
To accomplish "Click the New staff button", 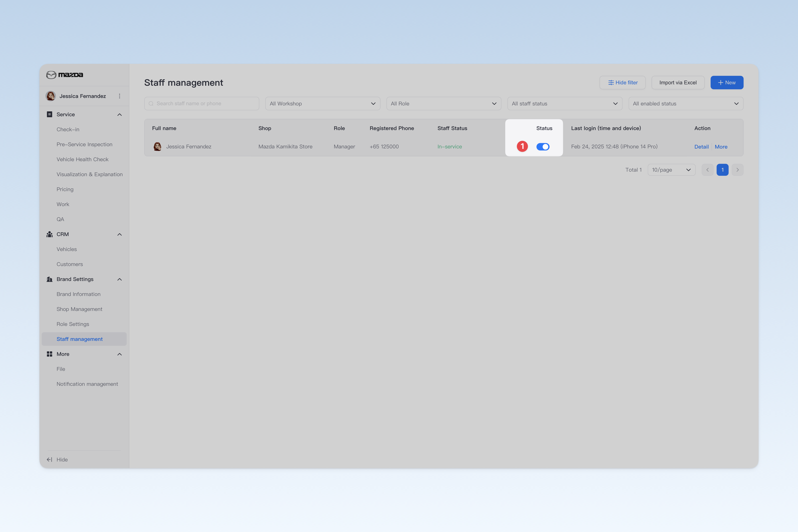I will point(727,82).
